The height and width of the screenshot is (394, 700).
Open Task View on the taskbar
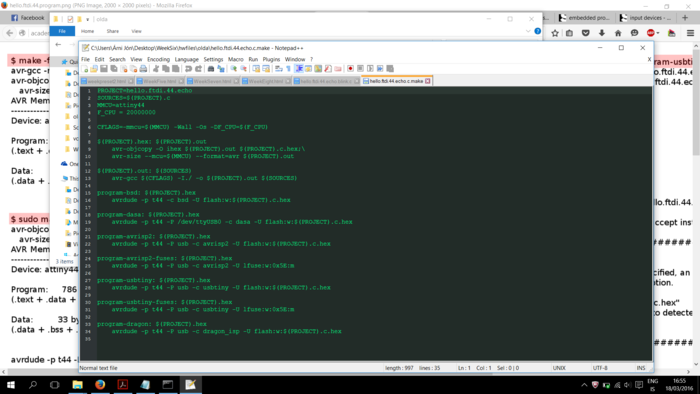[54, 385]
